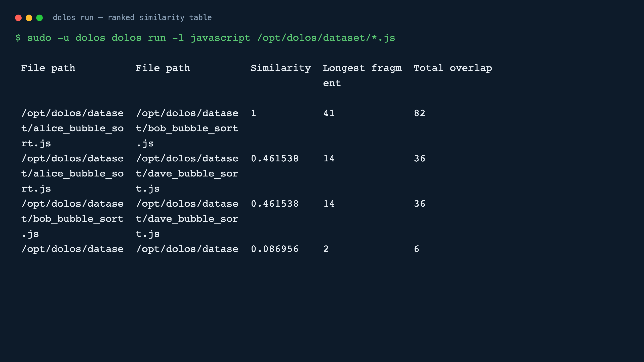644x362 pixels.
Task: Click the longest fragment value 2
Action: click(x=326, y=249)
